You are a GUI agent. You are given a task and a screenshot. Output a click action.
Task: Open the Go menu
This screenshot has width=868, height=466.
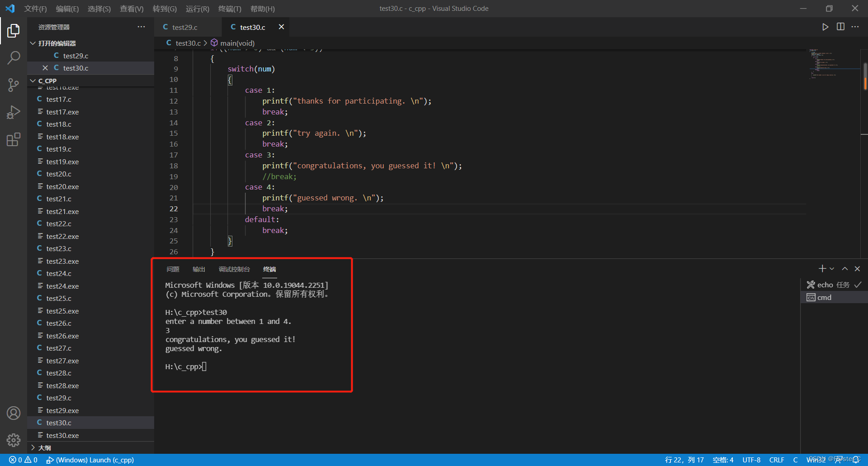click(x=165, y=9)
